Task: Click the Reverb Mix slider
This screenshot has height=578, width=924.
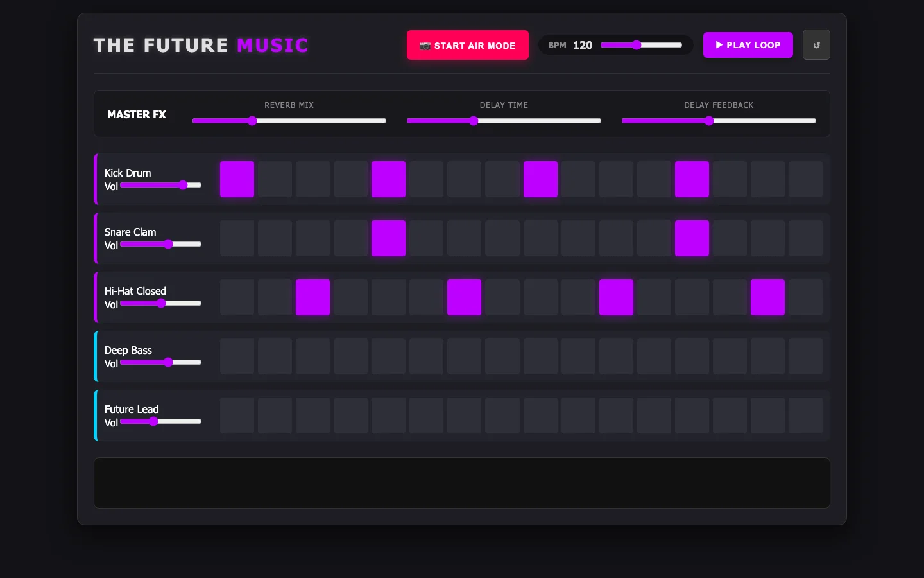Action: [289, 121]
